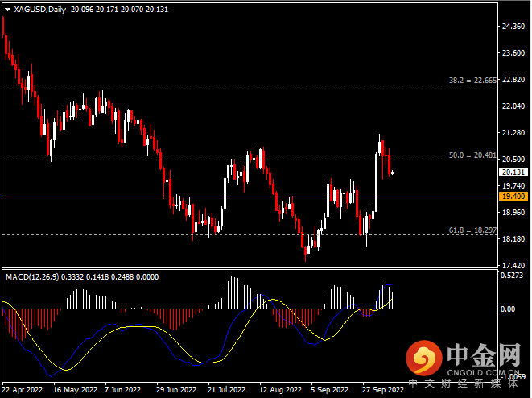Click the last candlestick at 20.131
Image resolution: width=532 pixels, height=398 pixels.
[393, 172]
